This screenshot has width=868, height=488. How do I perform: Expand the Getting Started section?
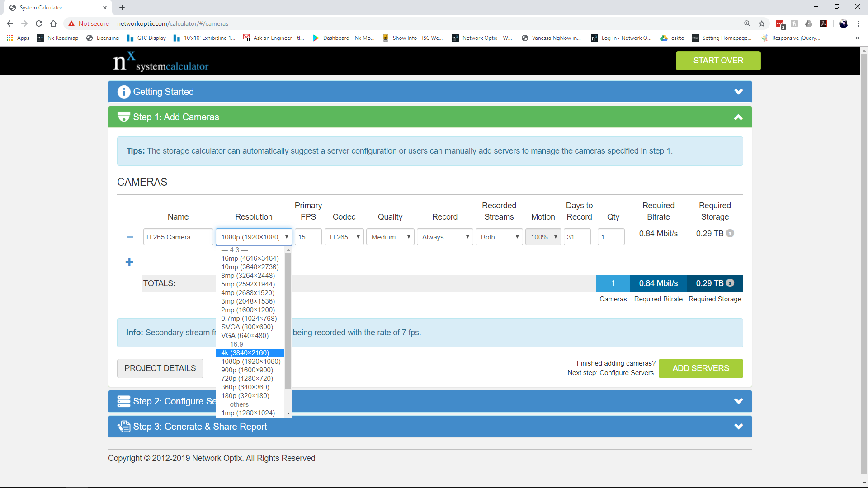tap(739, 92)
